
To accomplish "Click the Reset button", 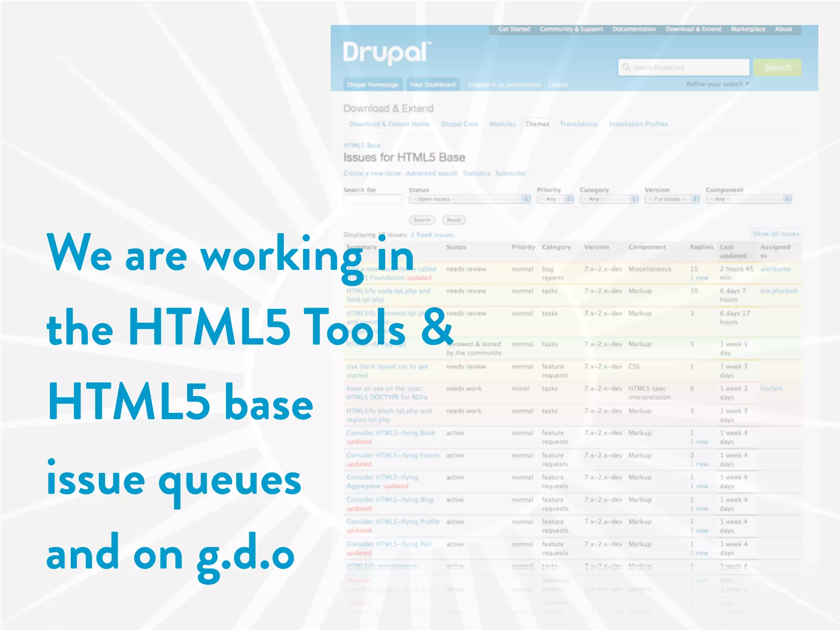I will coord(454,220).
